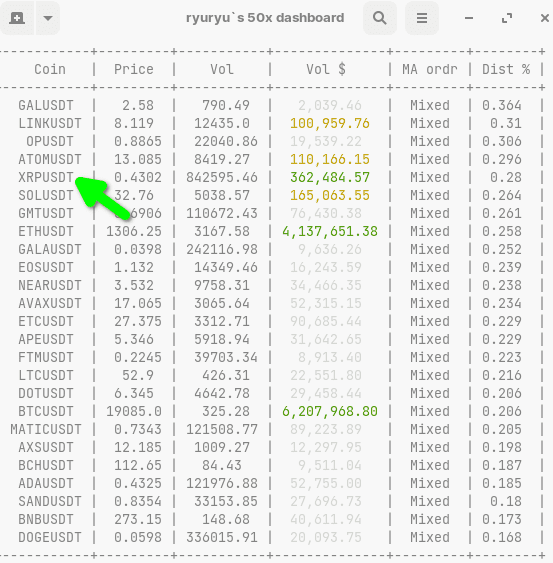This screenshot has height=563, width=553.
Task: Click the GALA volume 242116.98
Action: pyautogui.click(x=222, y=249)
